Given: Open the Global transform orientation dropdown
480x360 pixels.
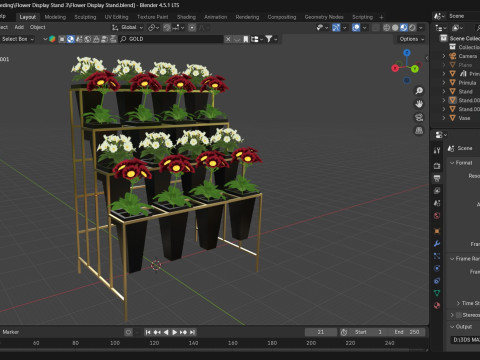Looking at the screenshot, I should tap(128, 27).
